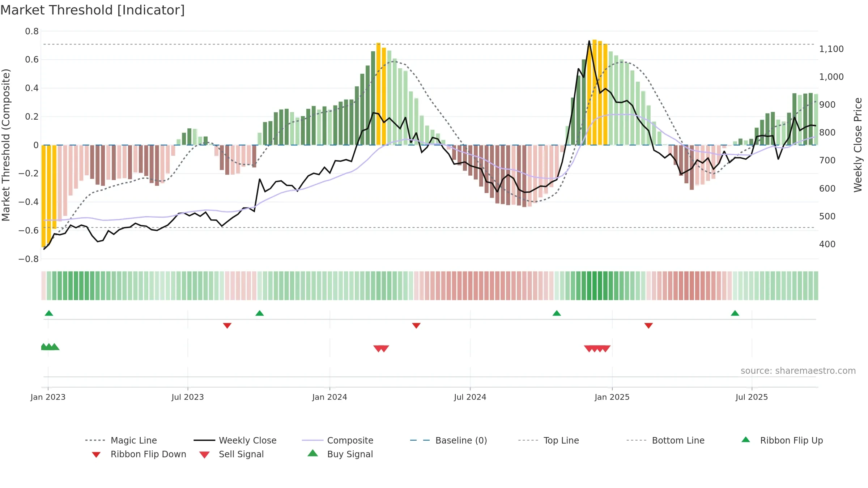
Task: Toggle the Magic Line legend entry
Action: click(121, 440)
